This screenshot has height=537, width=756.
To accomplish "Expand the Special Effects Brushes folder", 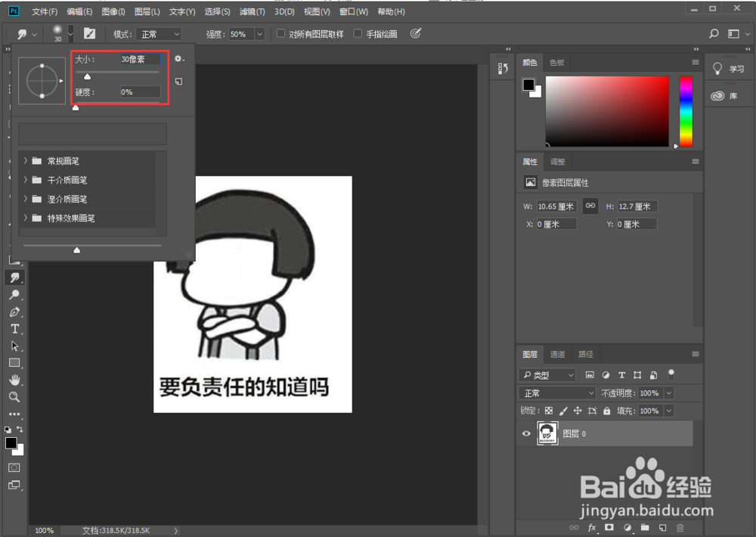I will [x=26, y=218].
